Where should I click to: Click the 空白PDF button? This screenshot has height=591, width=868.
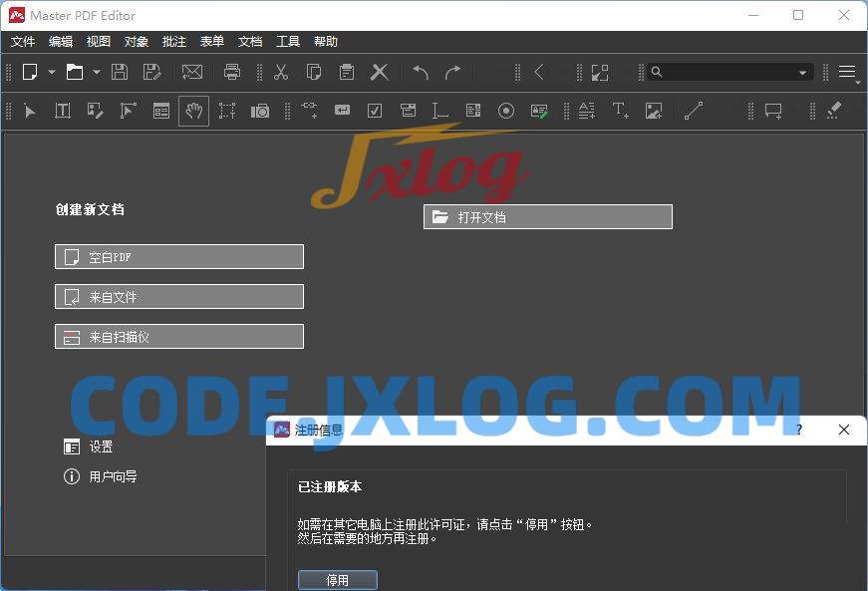[179, 257]
